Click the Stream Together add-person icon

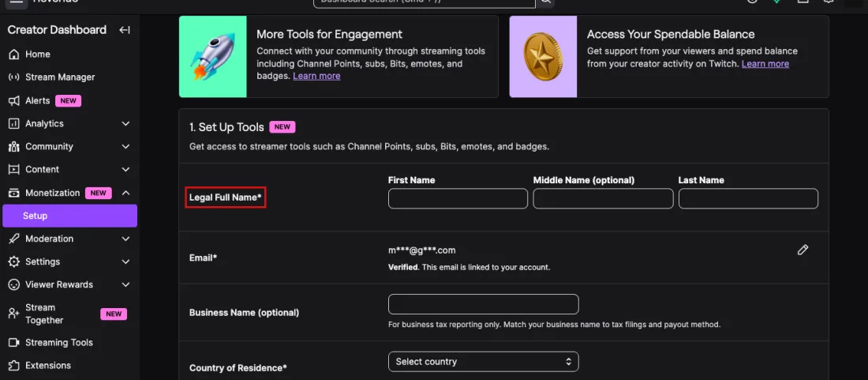[14, 314]
